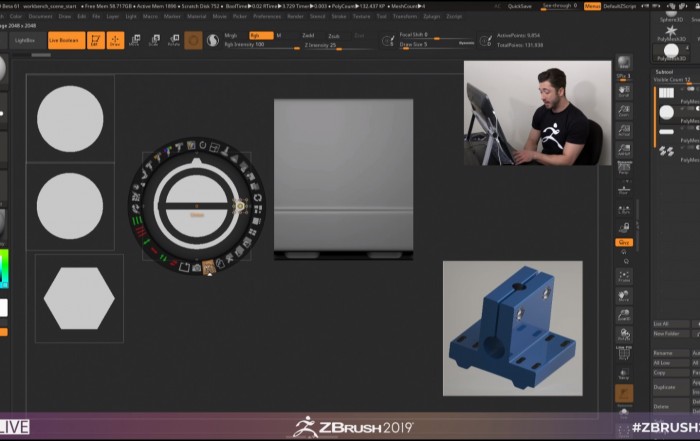Activate the Move transform icon

point(136,40)
